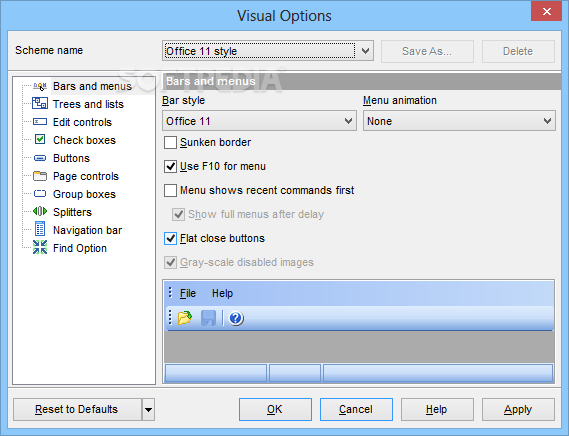Click first status bar panel in preview
569x436 pixels.
pyautogui.click(x=216, y=373)
